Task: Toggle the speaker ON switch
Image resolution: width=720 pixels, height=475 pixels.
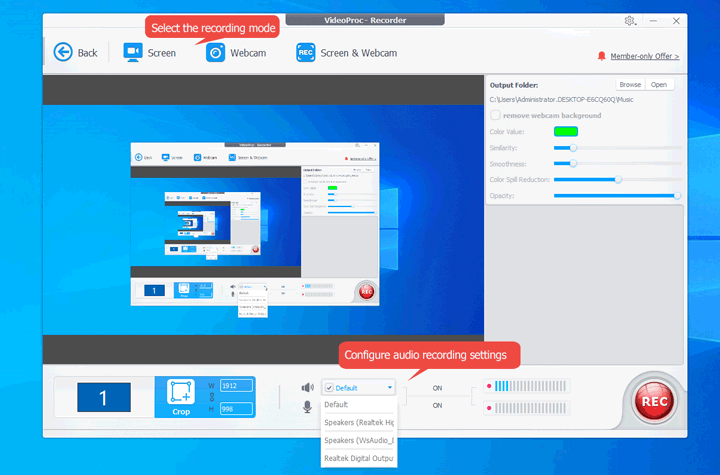Action: (x=437, y=388)
